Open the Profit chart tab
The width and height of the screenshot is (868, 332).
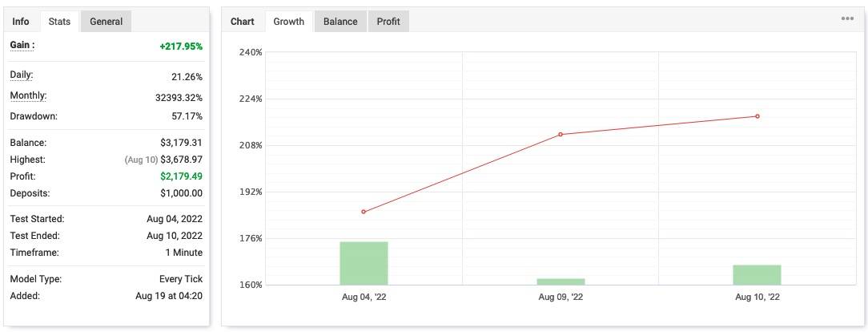pos(388,22)
